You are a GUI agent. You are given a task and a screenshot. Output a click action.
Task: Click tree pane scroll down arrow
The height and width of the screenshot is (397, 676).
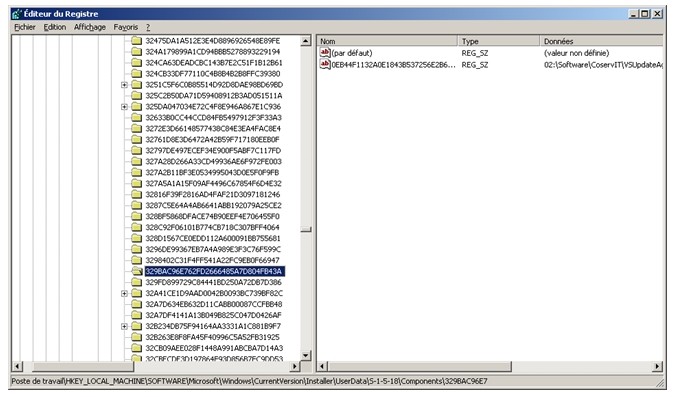[x=306, y=356]
